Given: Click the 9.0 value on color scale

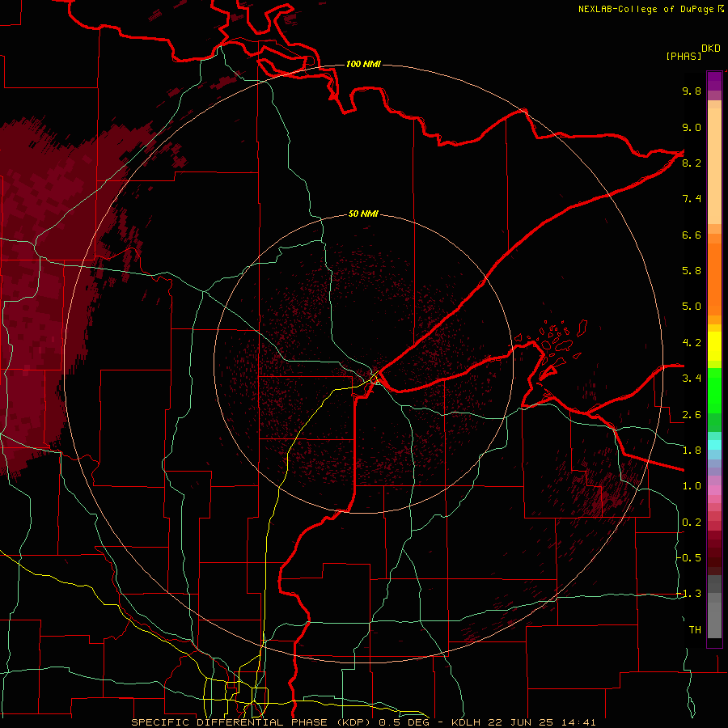Looking at the screenshot, I should coord(692,127).
